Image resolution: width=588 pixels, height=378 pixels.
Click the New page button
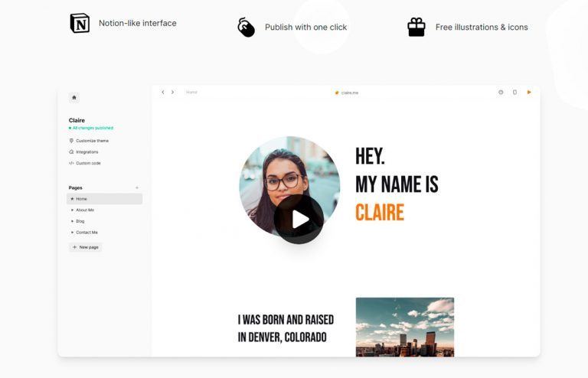[85, 247]
